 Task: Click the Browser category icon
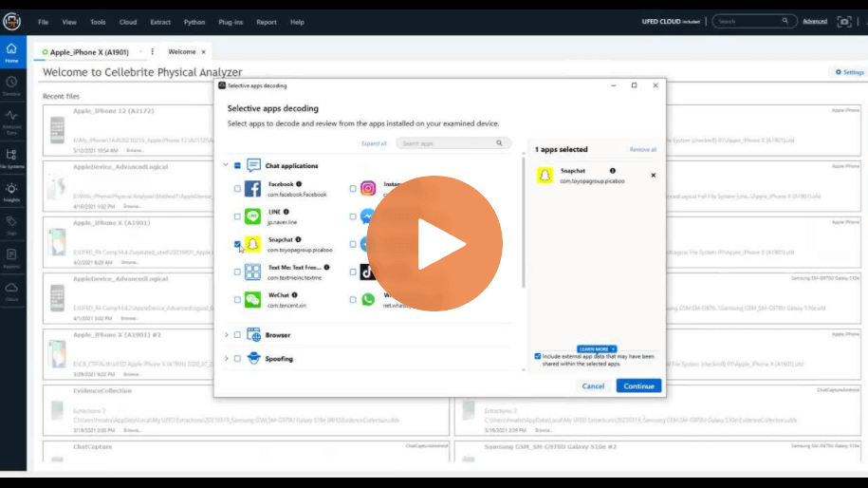253,334
